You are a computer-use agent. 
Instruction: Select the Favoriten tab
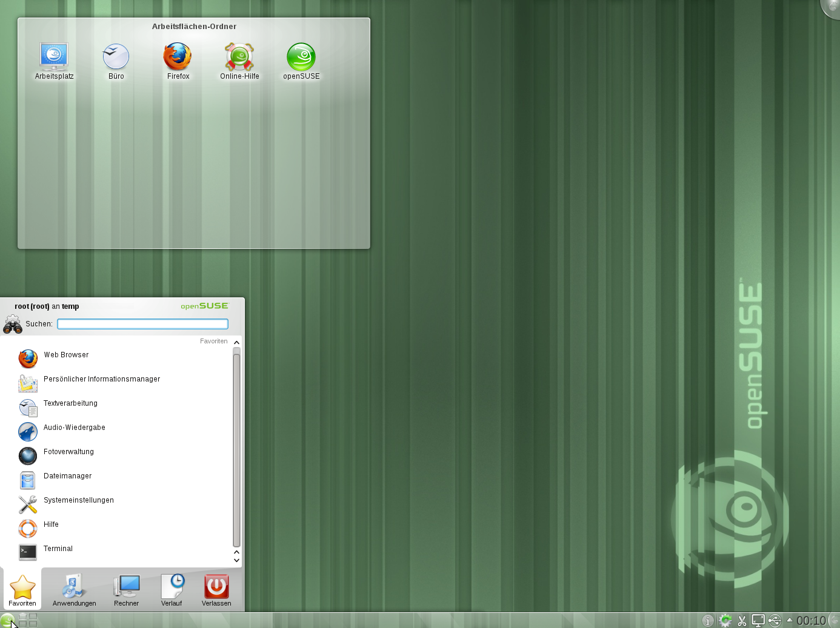click(x=22, y=590)
